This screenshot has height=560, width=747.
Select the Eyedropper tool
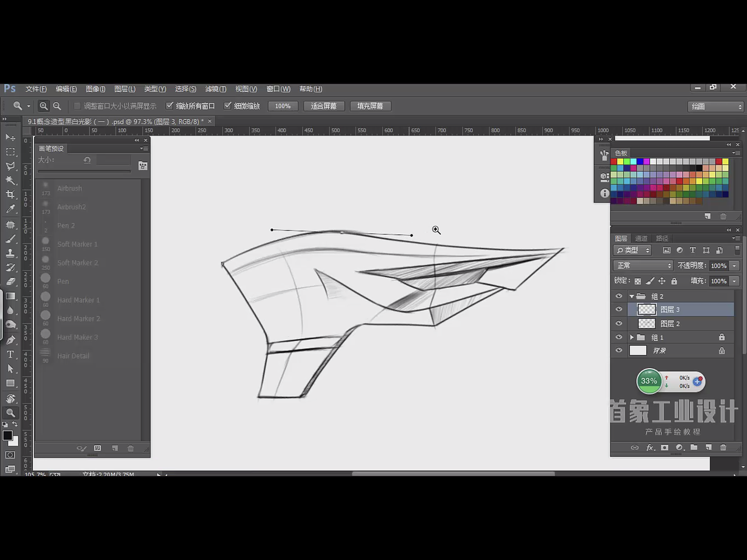[11, 209]
